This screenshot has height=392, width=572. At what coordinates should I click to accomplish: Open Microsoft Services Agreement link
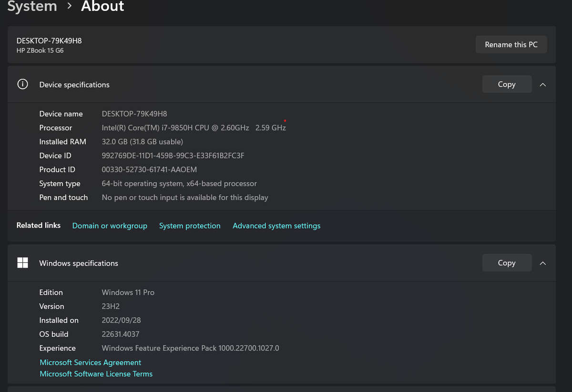pyautogui.click(x=91, y=362)
